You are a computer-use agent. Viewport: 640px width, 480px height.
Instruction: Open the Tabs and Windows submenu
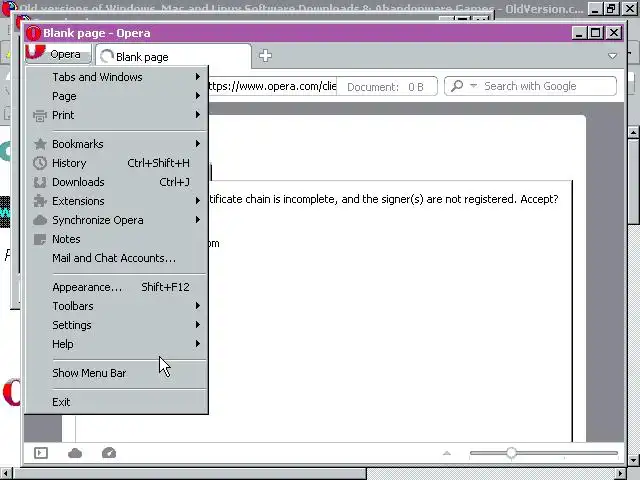point(116,77)
